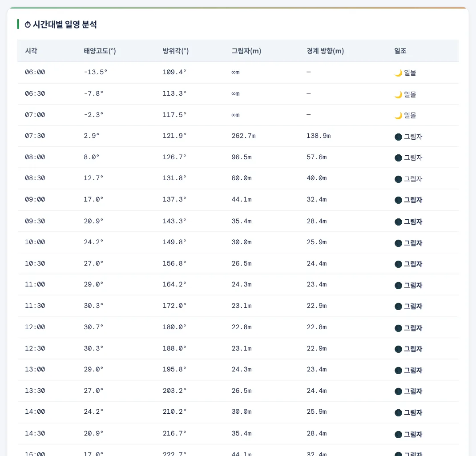The width and height of the screenshot is (476, 456).
Task: Click the 06:00 time cell
Action: 35,72
